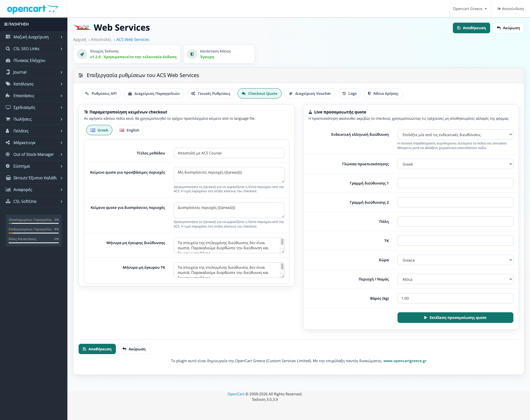Viewport: 530px width, 420px height.
Task: Click the top Ακύρωση cancel button
Action: [x=508, y=28]
